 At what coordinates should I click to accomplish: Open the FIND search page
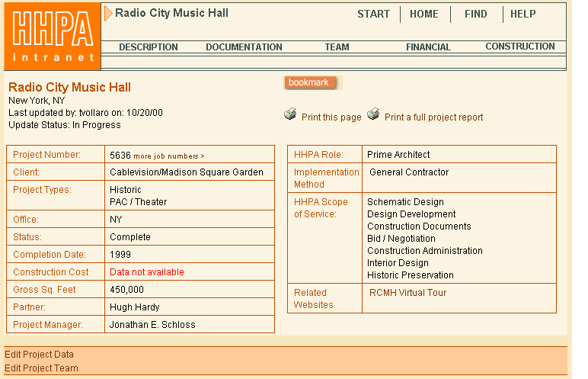(476, 14)
